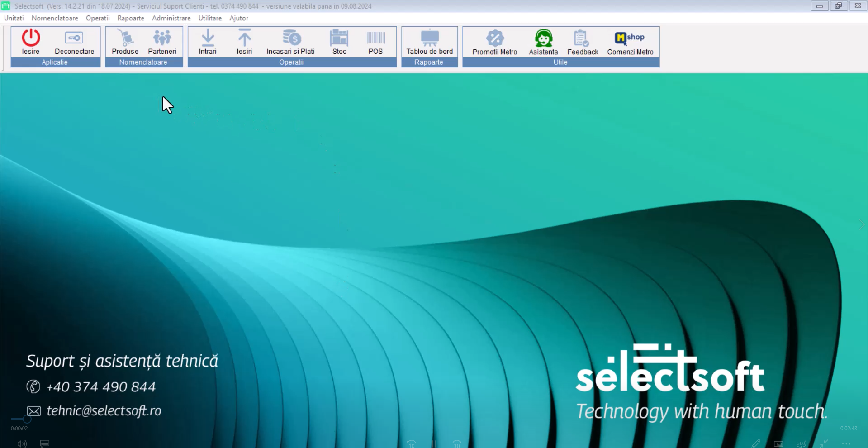868x448 pixels.
Task: Open Iesiri with the up arrow icon
Action: [244, 42]
